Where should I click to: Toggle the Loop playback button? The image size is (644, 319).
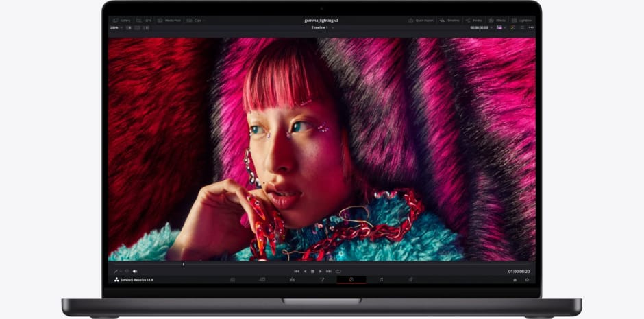[338, 271]
